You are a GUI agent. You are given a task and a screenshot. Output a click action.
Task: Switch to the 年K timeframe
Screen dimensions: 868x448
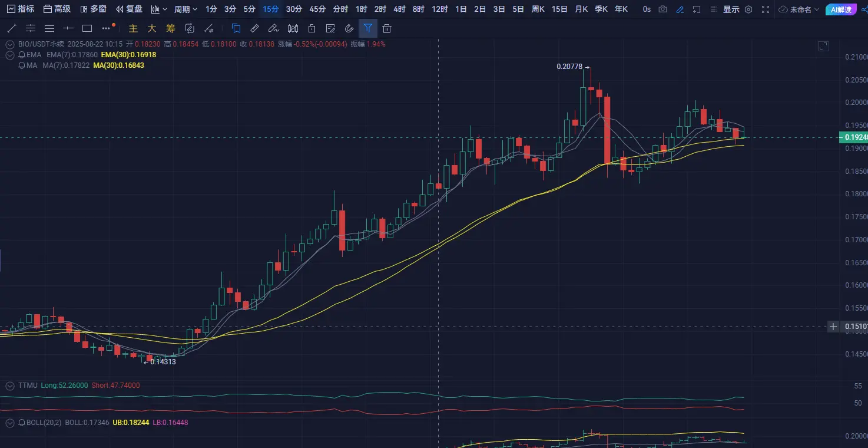(x=621, y=9)
